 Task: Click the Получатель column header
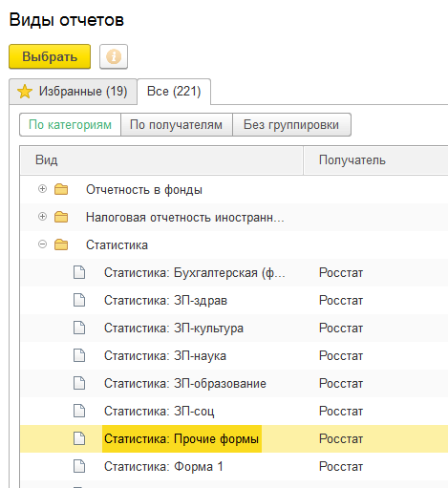coord(375,160)
